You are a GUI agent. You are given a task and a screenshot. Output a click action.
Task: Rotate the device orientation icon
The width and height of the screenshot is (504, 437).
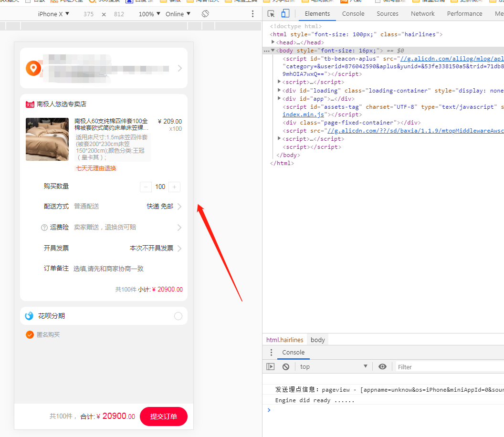205,14
